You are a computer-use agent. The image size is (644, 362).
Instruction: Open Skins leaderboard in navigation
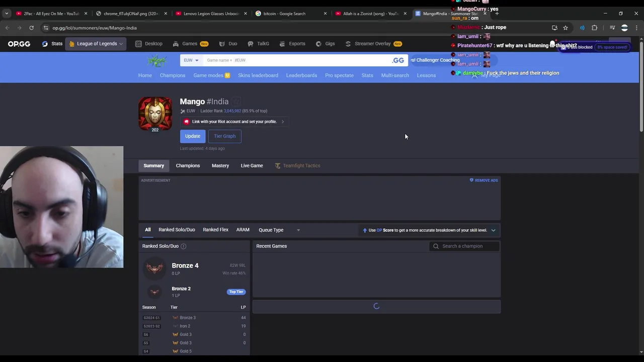[x=258, y=75]
